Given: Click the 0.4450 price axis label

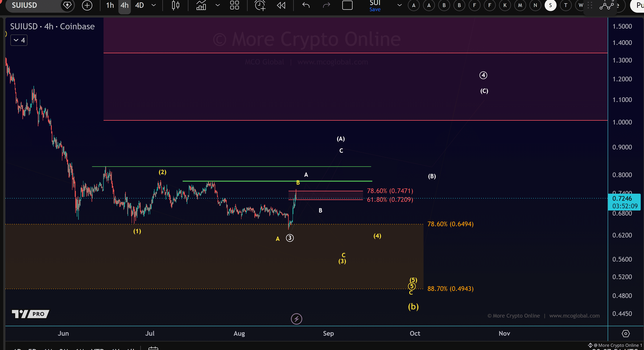Looking at the screenshot, I should pyautogui.click(x=622, y=314).
